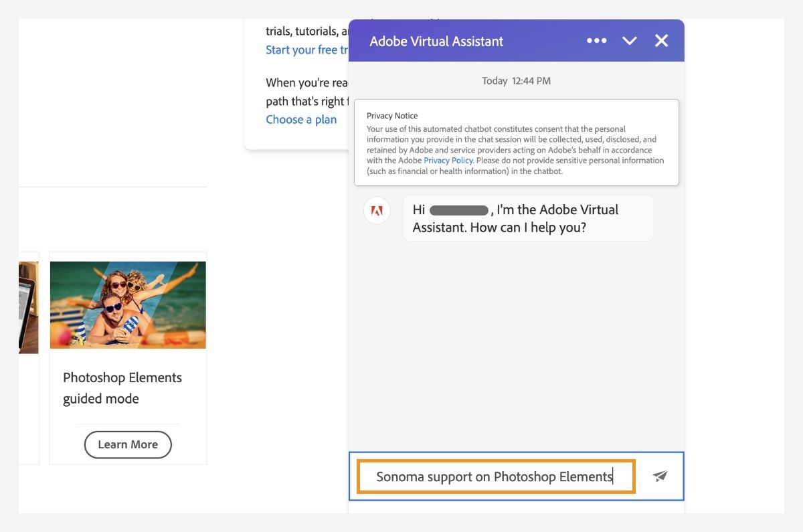Click the redacted user name in the greeting

click(x=459, y=210)
